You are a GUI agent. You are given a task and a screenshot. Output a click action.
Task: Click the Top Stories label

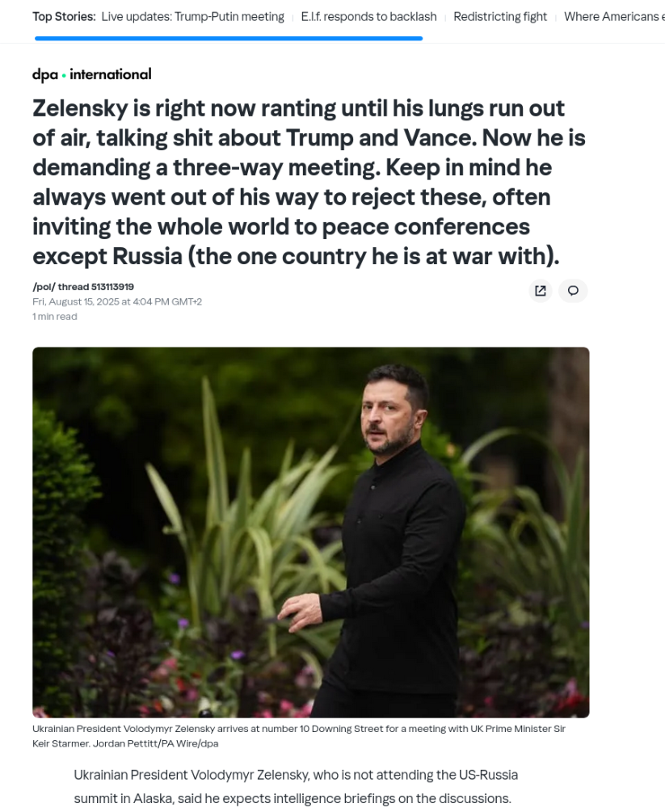(x=64, y=16)
